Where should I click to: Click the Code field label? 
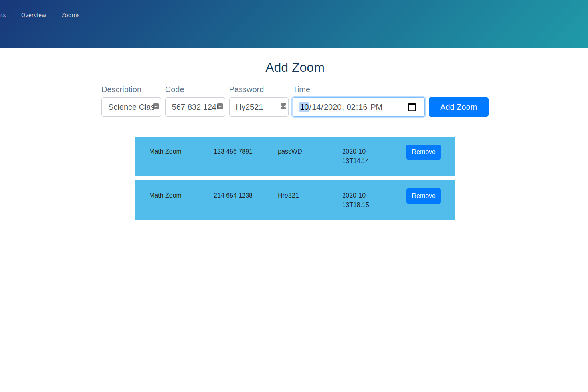175,89
